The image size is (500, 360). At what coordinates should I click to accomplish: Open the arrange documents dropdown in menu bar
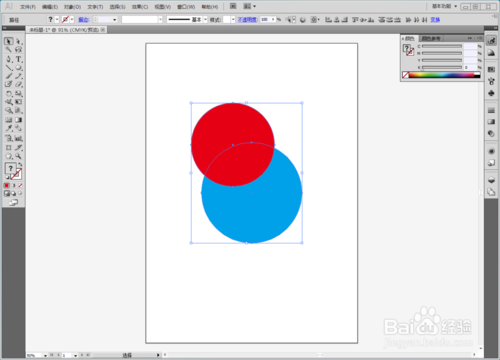pos(250,6)
